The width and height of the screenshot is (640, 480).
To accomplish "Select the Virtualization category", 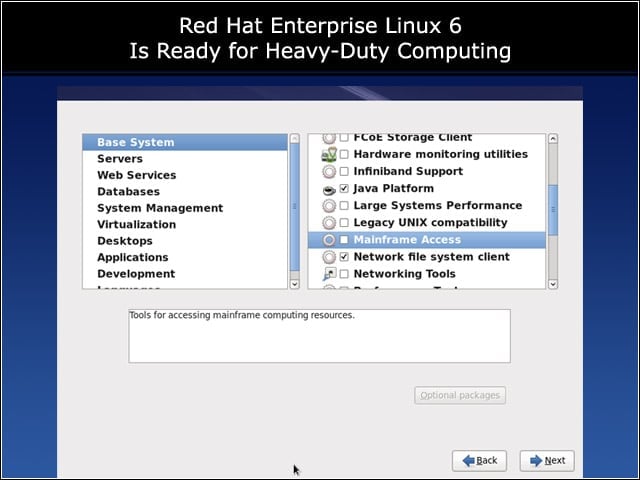I will click(185, 224).
